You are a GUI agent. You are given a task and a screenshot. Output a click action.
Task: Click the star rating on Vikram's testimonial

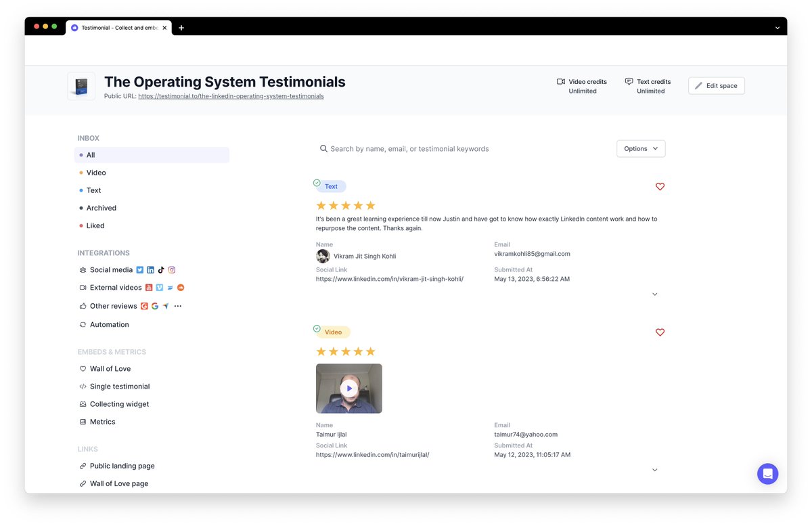click(346, 206)
